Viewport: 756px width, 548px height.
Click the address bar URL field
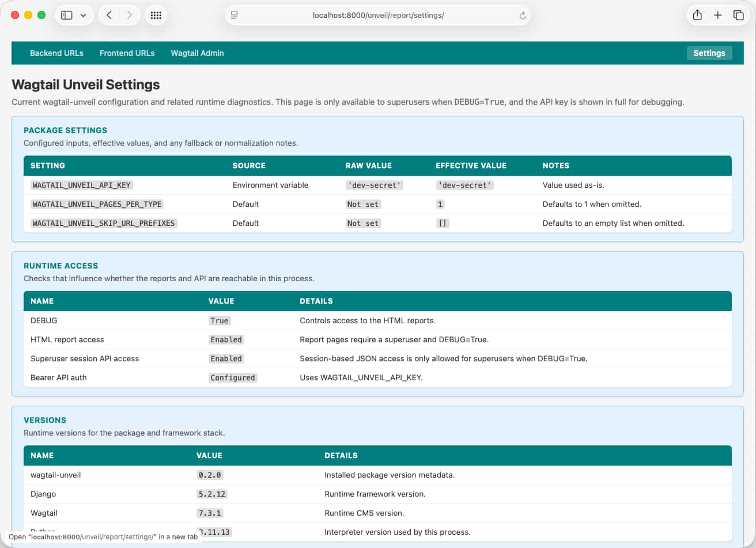(x=378, y=16)
